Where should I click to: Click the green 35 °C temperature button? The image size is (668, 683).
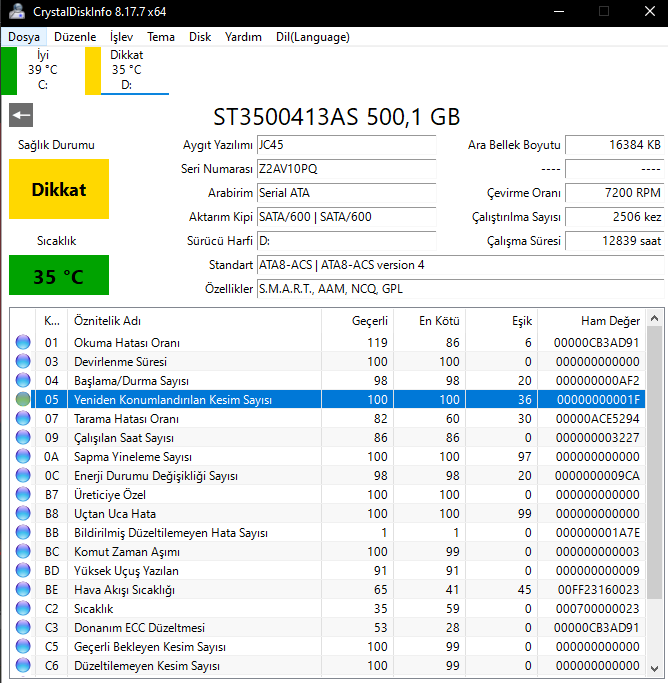(x=59, y=275)
